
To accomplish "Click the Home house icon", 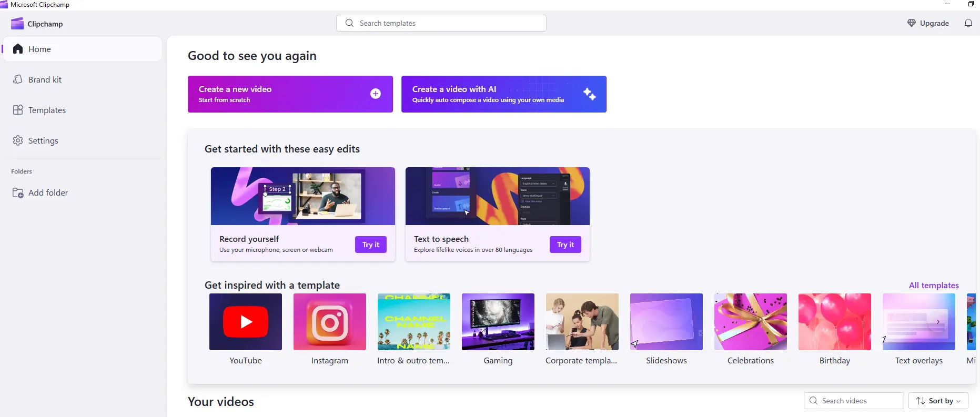I will [x=18, y=49].
